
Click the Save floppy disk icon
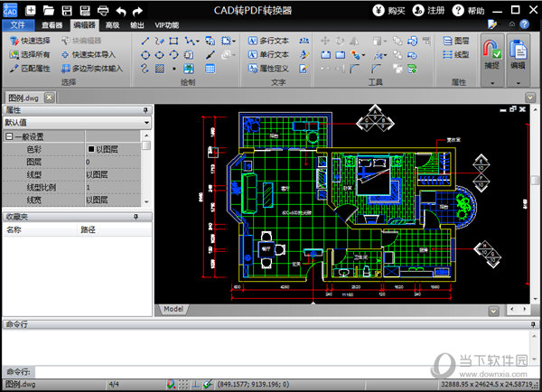click(x=67, y=11)
